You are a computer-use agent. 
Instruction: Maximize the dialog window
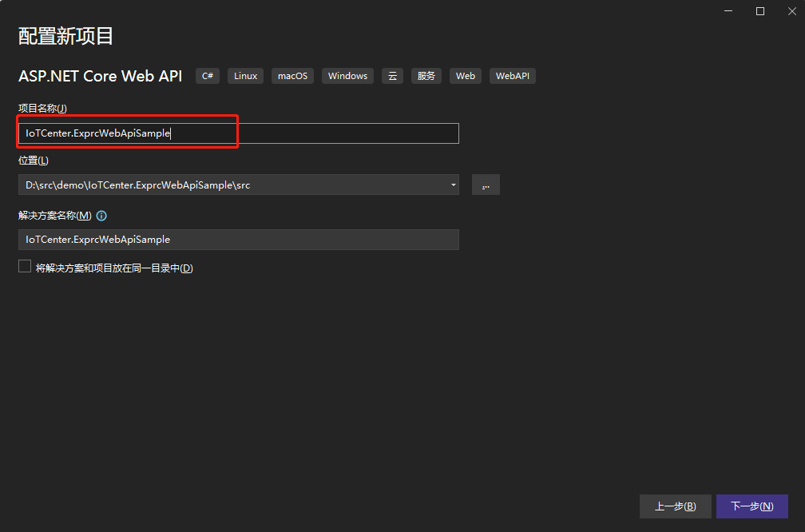coord(760,11)
